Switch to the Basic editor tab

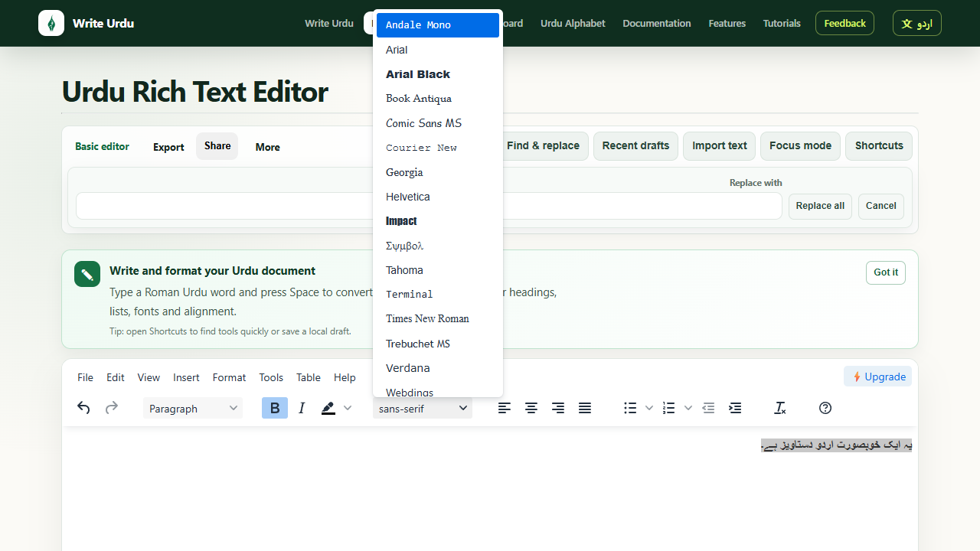[102, 146]
